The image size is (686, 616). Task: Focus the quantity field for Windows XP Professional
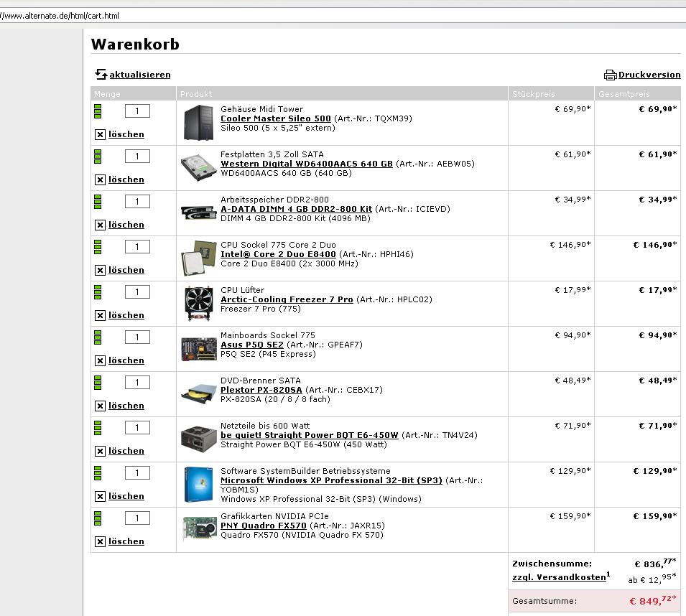coord(137,473)
